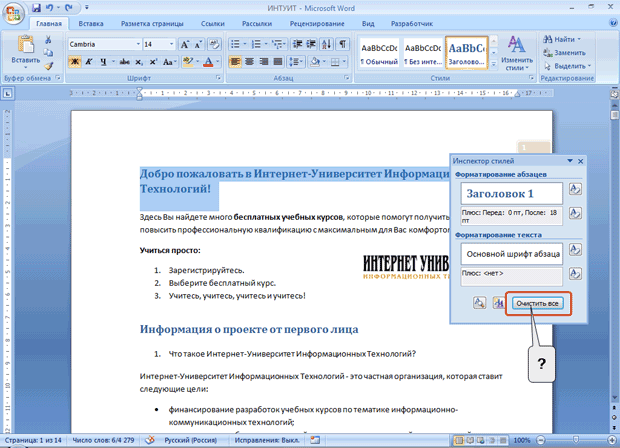Click the Cut scissors icon
The width and height of the screenshot is (620, 448).
[48, 40]
